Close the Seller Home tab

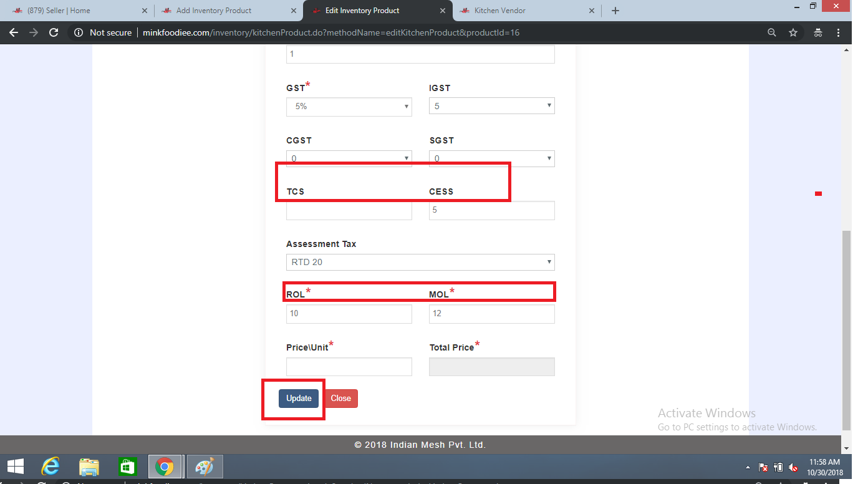point(145,11)
